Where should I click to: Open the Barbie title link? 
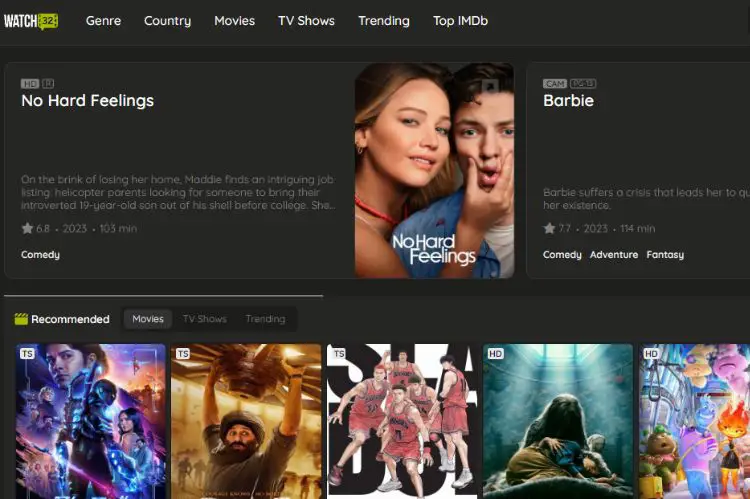click(568, 100)
